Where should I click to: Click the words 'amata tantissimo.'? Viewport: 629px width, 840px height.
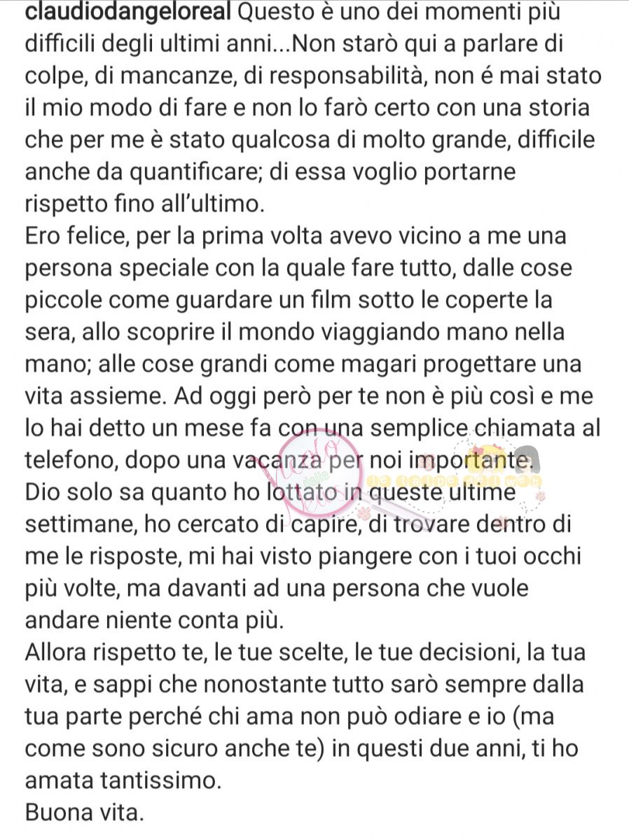pyautogui.click(x=123, y=780)
